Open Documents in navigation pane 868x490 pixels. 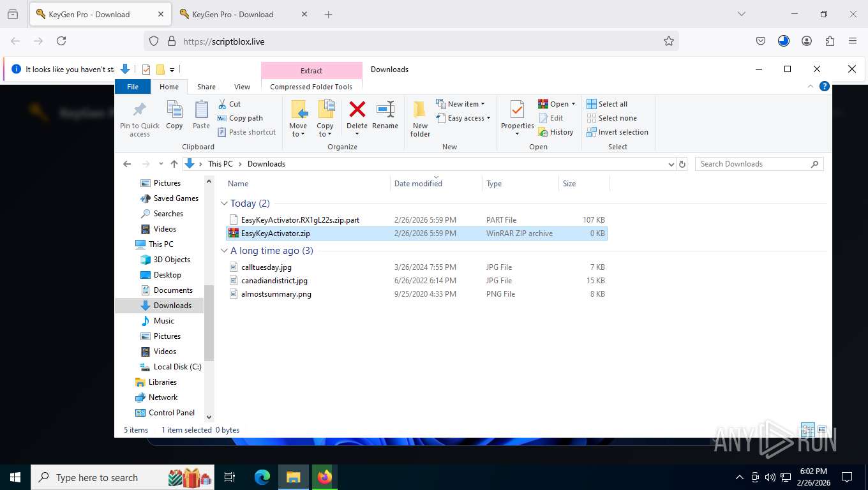(x=167, y=290)
